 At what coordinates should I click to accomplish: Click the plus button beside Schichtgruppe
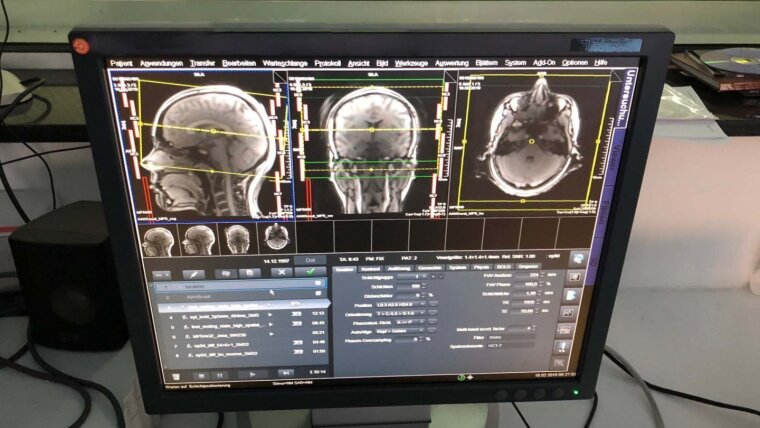click(433, 277)
